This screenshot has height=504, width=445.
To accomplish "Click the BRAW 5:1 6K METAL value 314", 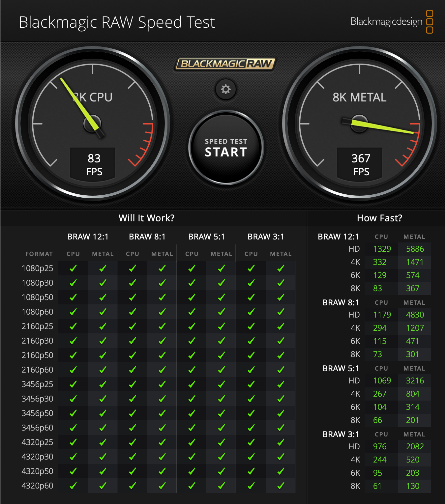I will pos(412,407).
